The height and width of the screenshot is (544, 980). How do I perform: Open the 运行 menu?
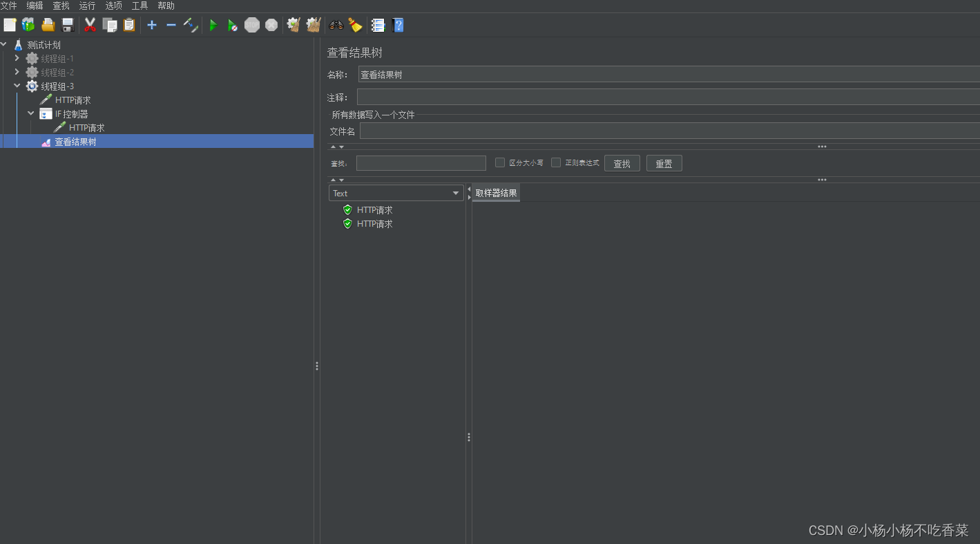tap(88, 6)
